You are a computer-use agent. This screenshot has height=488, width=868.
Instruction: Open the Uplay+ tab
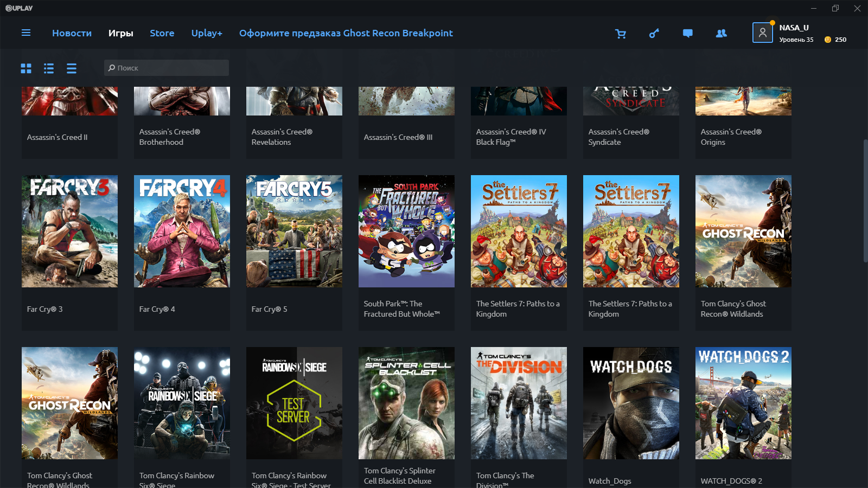tap(207, 33)
